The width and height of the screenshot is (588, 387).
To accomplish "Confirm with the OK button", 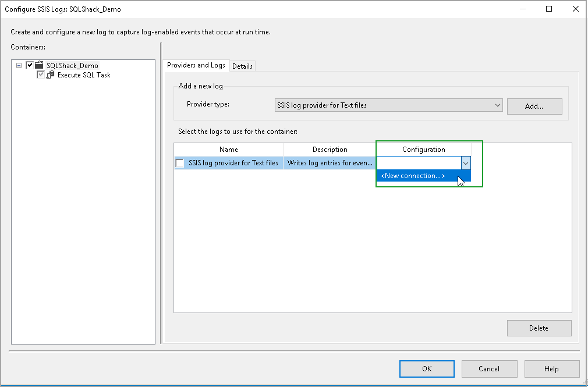I will 427,368.
